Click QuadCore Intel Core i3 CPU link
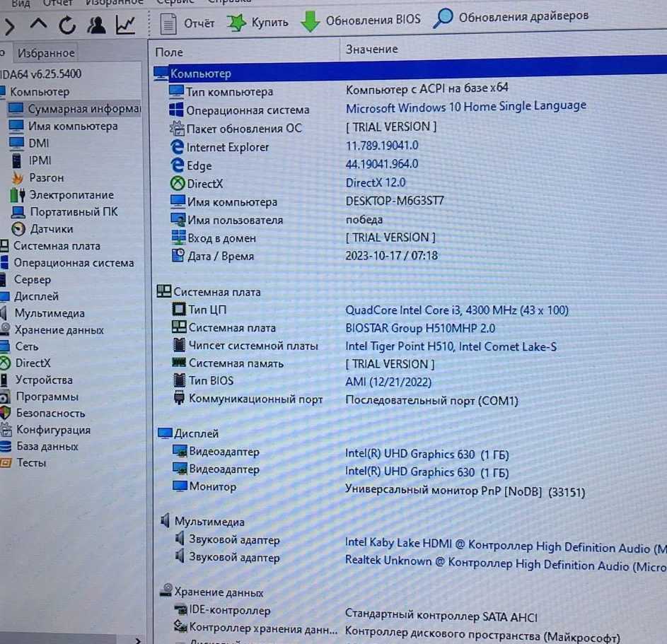Viewport: 667px width, 644px height. coord(457,310)
